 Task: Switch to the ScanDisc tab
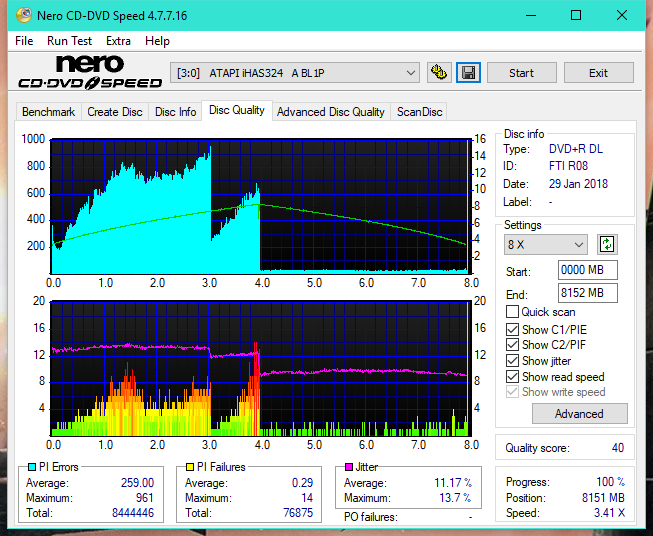click(419, 112)
